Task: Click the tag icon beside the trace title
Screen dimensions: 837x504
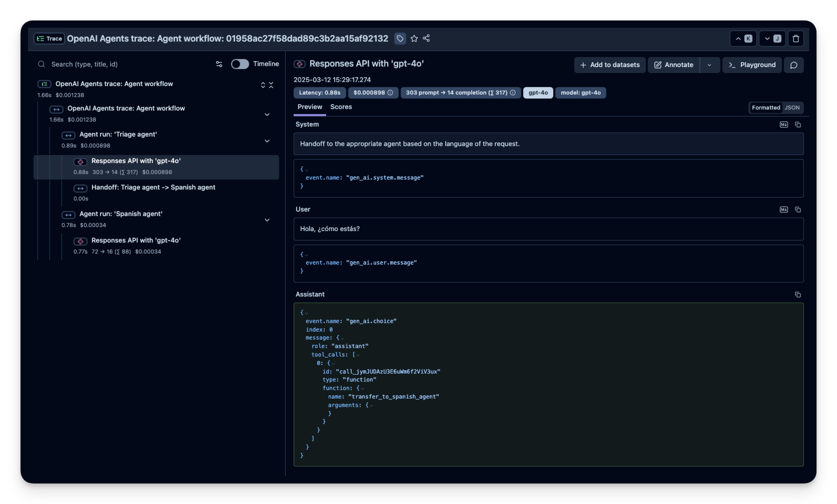Action: [x=400, y=38]
